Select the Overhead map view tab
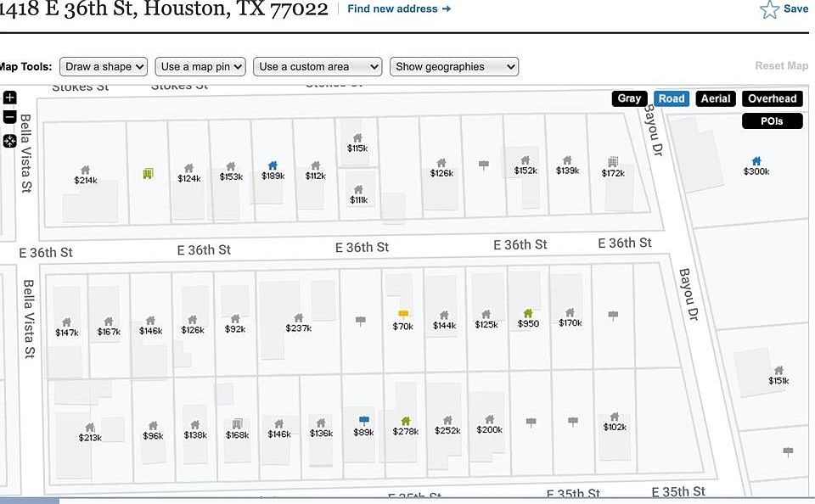This screenshot has width=815, height=504. [x=772, y=98]
